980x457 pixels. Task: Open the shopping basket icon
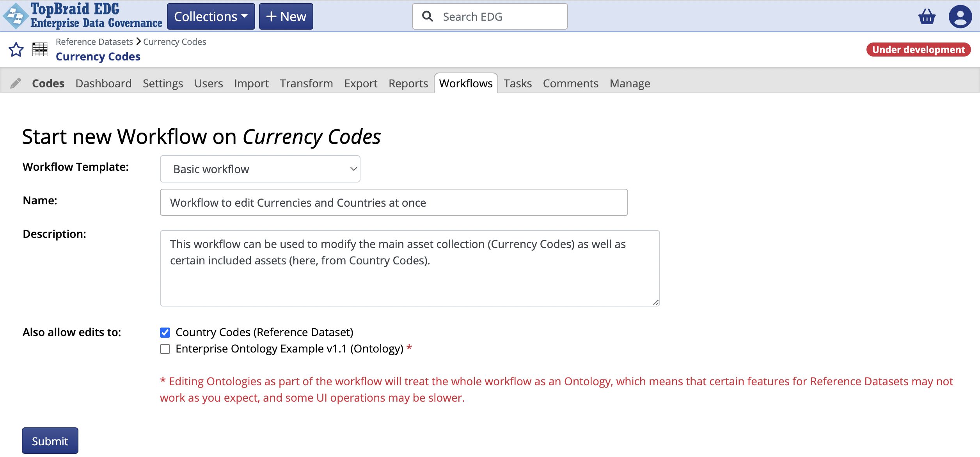(927, 16)
